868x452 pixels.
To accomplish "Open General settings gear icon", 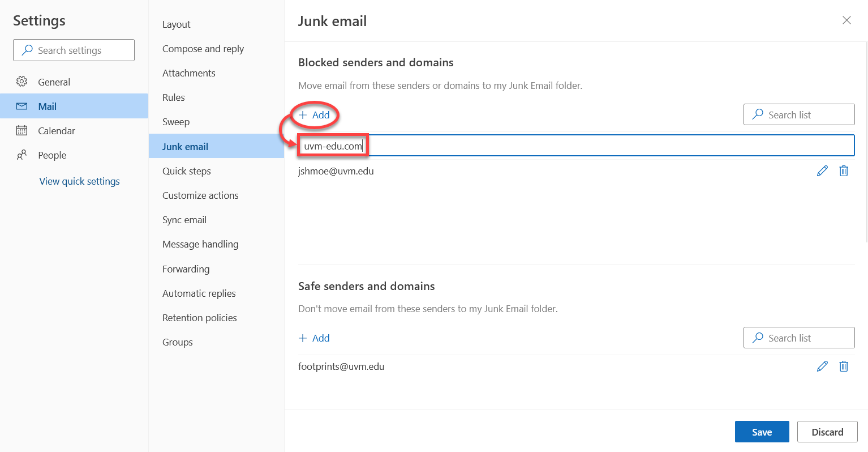I will tap(22, 82).
